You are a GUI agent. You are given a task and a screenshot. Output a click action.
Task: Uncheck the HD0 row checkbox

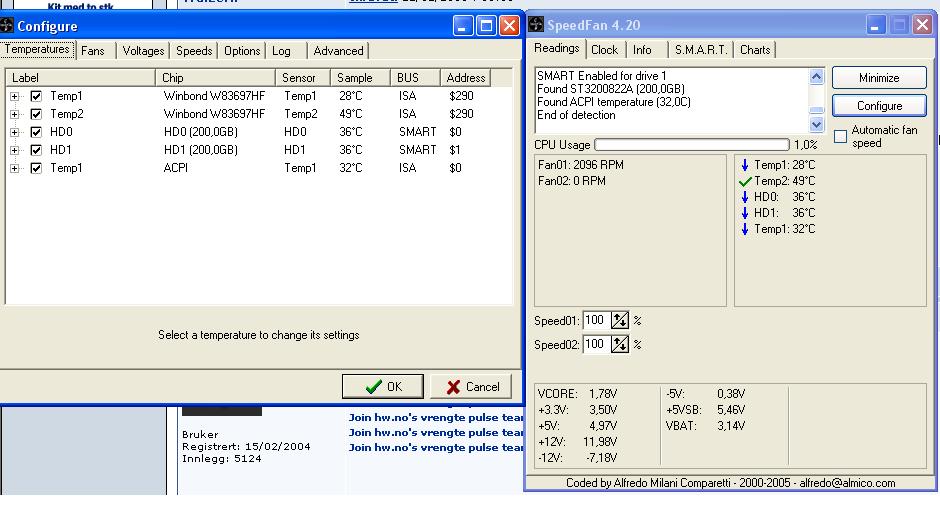click(x=36, y=132)
